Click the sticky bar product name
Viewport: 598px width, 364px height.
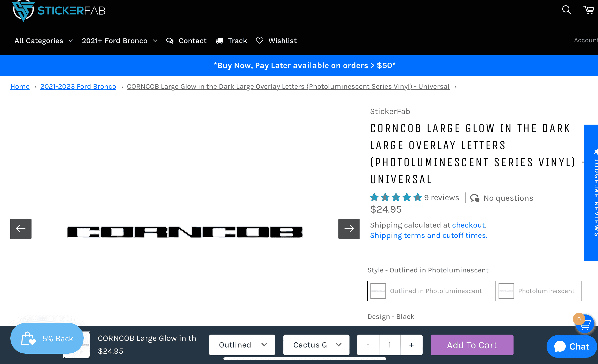(x=147, y=338)
